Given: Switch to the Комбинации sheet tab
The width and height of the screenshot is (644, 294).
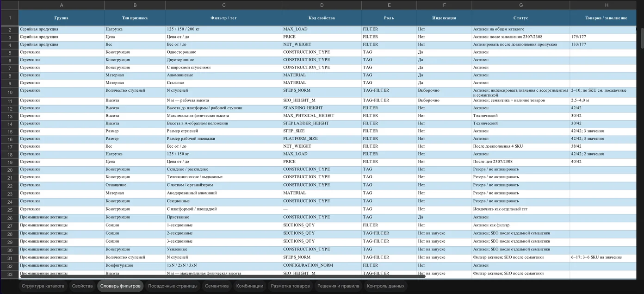Looking at the screenshot, I should (x=250, y=286).
